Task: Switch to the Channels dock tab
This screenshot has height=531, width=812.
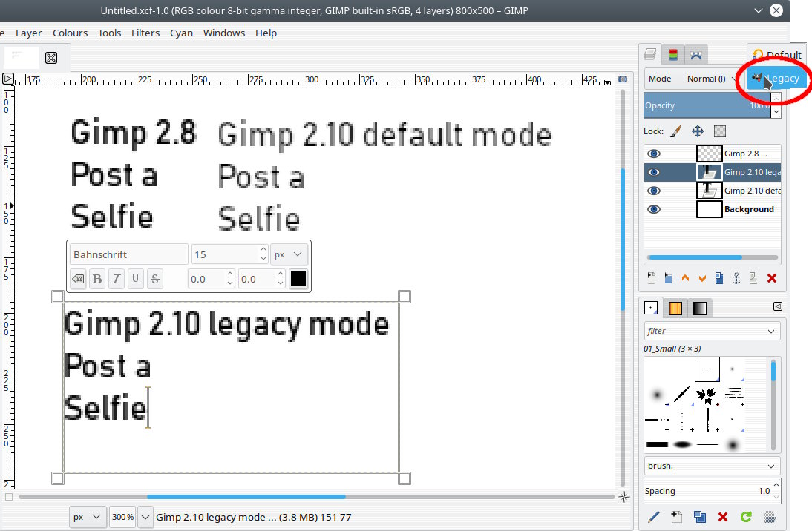Action: click(673, 54)
